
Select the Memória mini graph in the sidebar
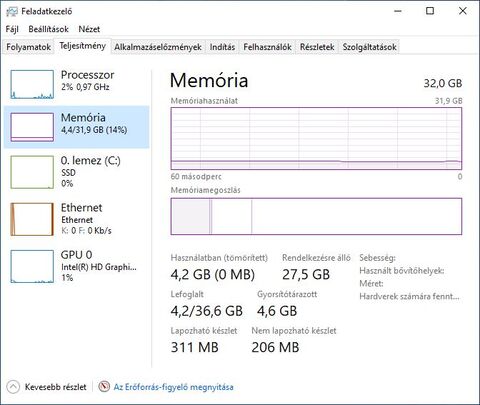pos(32,127)
